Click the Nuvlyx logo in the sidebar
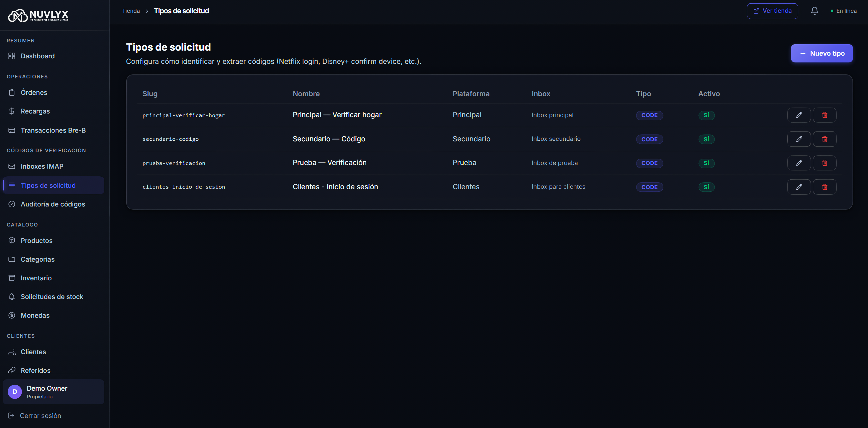 coord(38,15)
